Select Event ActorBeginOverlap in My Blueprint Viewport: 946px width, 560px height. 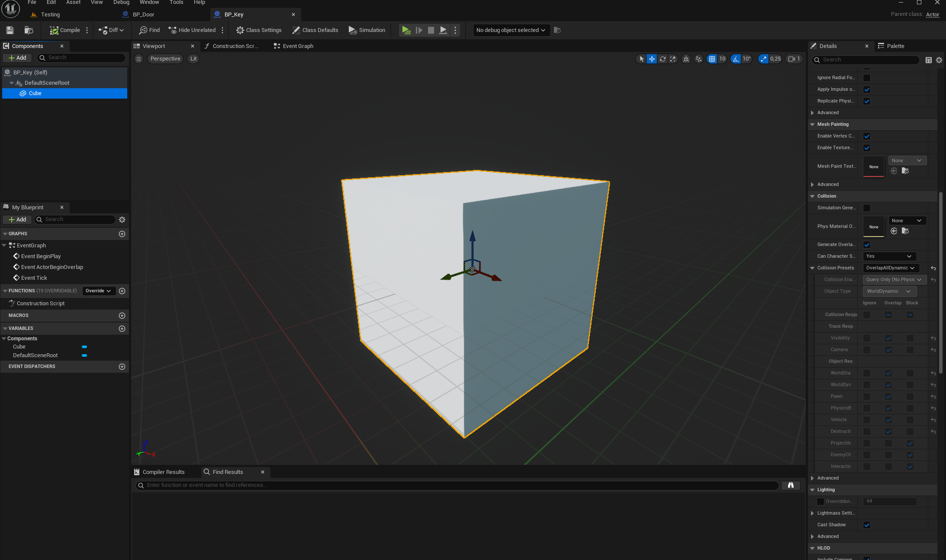(52, 267)
